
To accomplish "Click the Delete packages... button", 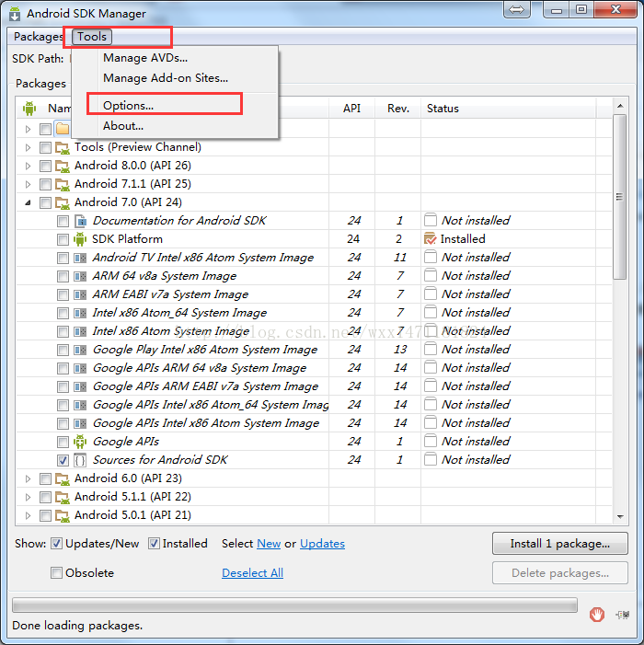I will pyautogui.click(x=559, y=572).
